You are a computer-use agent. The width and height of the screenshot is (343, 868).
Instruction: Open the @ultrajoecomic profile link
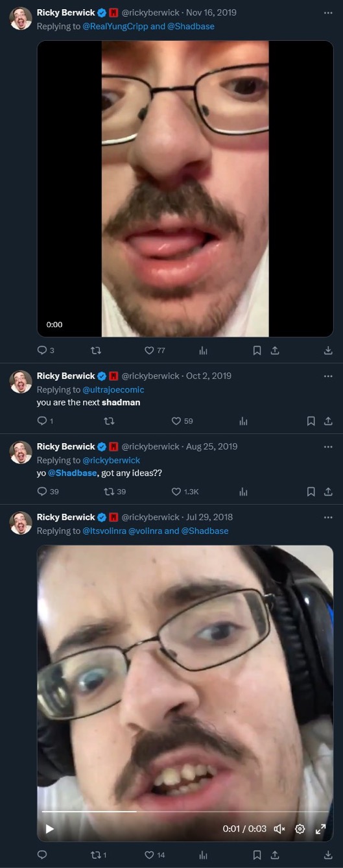113,389
